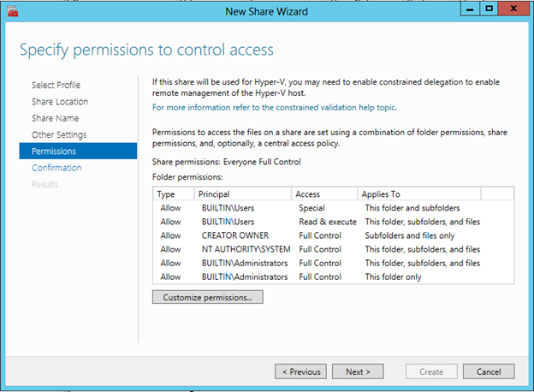Sort permissions by Access column header
Image resolution: width=534 pixels, height=392 pixels.
coord(324,194)
